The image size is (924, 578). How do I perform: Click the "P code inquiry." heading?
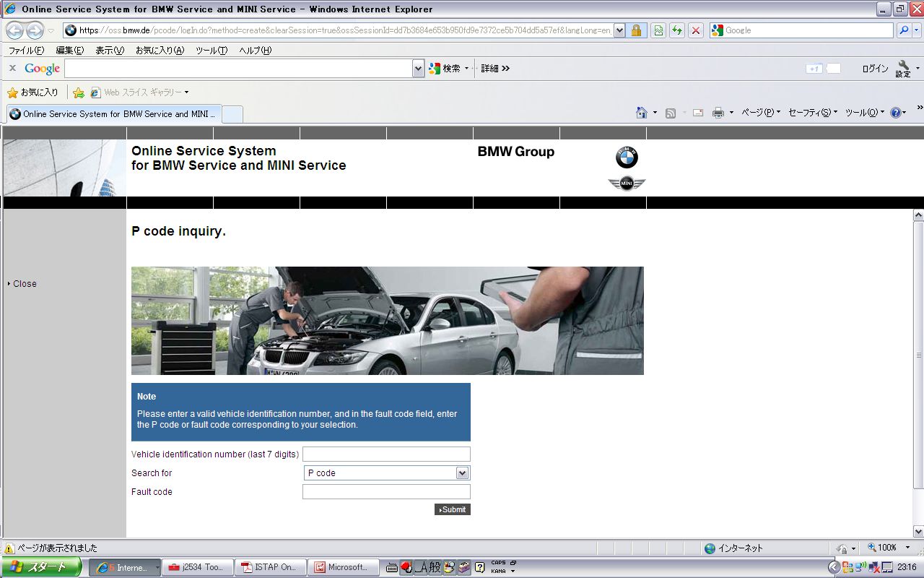[x=179, y=231]
